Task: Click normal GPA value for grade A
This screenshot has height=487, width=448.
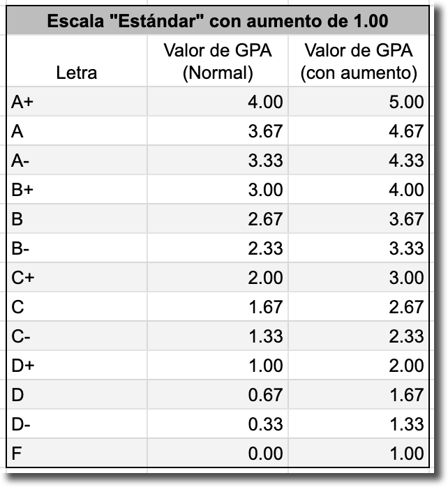Action: tap(217, 131)
